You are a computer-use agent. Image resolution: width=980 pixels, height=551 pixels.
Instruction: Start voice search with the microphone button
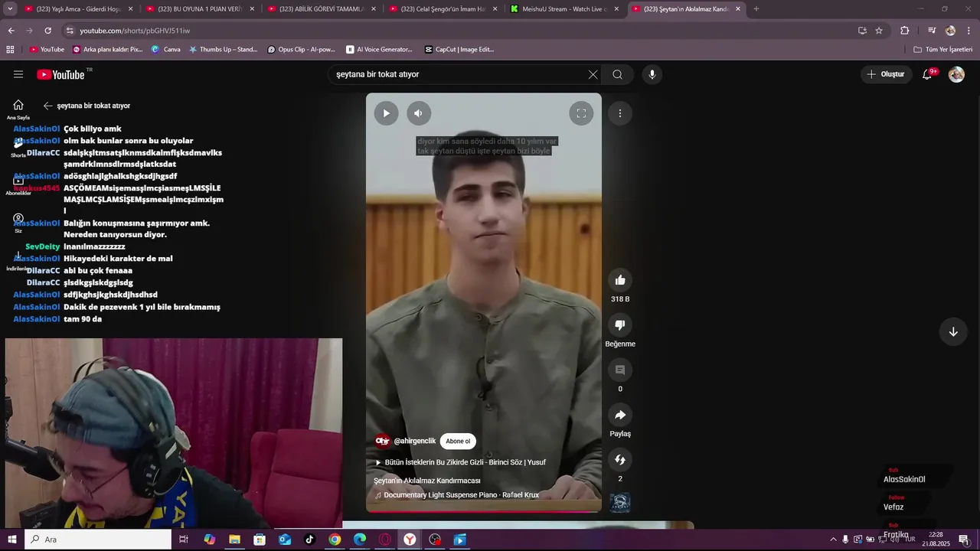click(652, 74)
